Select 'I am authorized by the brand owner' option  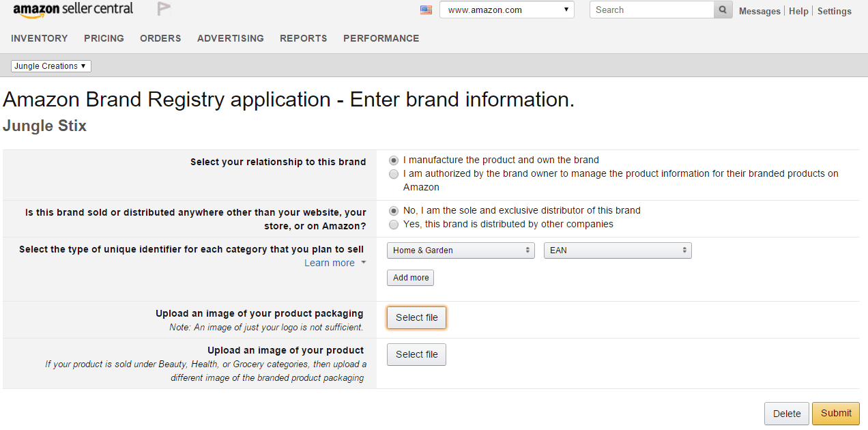click(x=394, y=174)
